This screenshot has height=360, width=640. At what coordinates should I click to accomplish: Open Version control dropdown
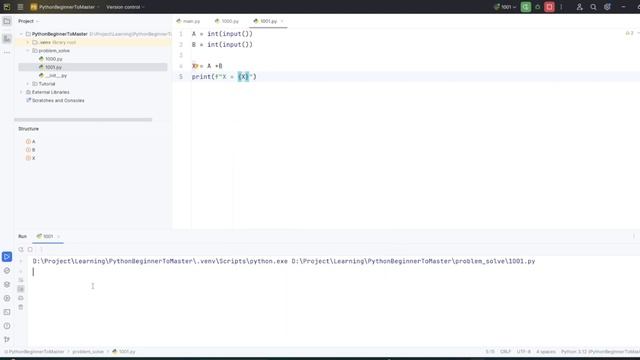125,7
